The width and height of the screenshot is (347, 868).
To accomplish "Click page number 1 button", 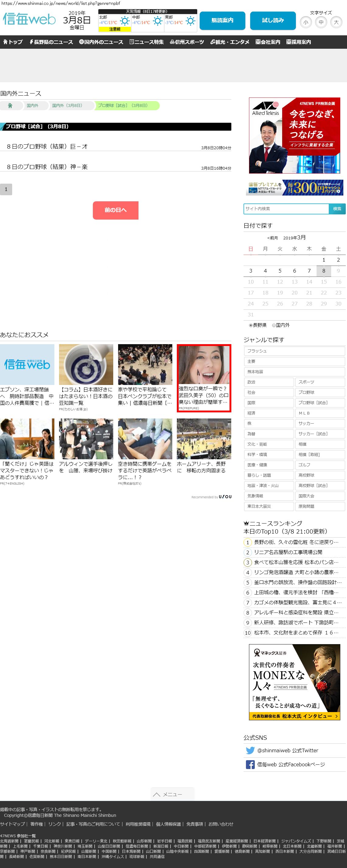I will (x=6, y=189).
